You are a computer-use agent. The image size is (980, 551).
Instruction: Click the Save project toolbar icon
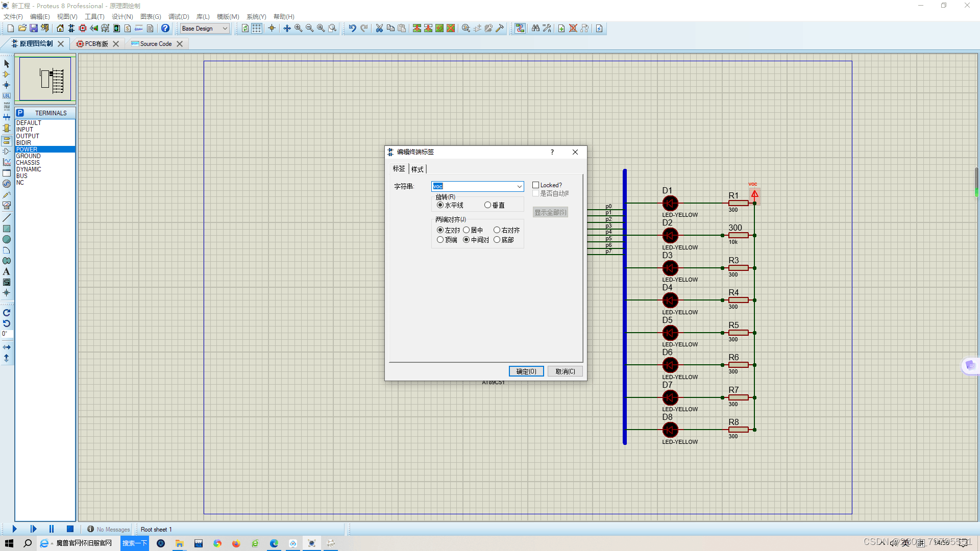click(x=34, y=28)
